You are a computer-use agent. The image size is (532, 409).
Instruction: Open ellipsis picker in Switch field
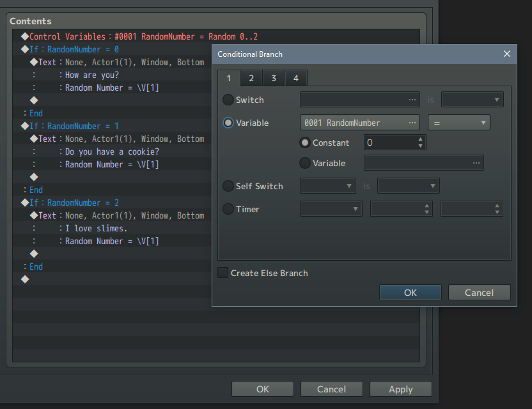(412, 100)
